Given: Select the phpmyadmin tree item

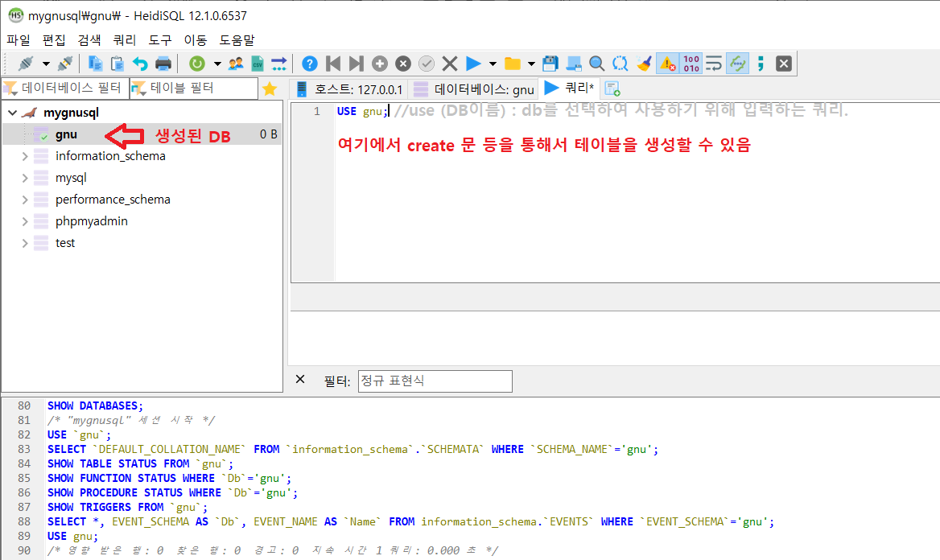Looking at the screenshot, I should (92, 221).
